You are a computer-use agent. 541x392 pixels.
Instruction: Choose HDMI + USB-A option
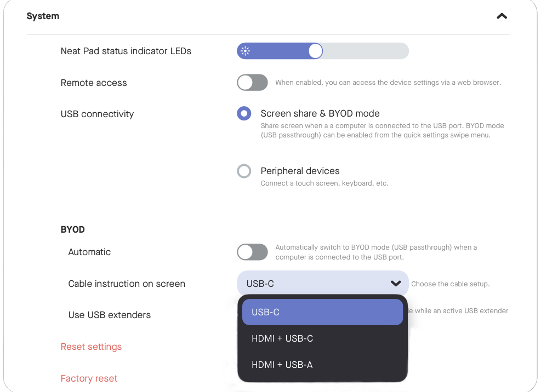click(323, 365)
